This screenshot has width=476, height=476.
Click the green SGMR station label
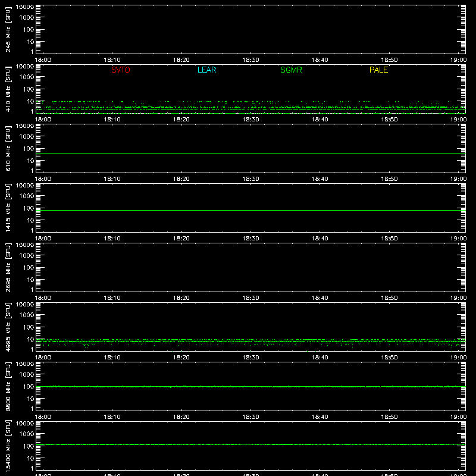tap(291, 70)
